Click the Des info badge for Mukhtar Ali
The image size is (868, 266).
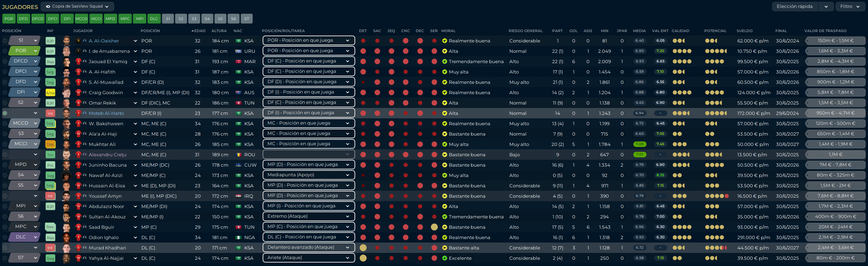tap(50, 144)
